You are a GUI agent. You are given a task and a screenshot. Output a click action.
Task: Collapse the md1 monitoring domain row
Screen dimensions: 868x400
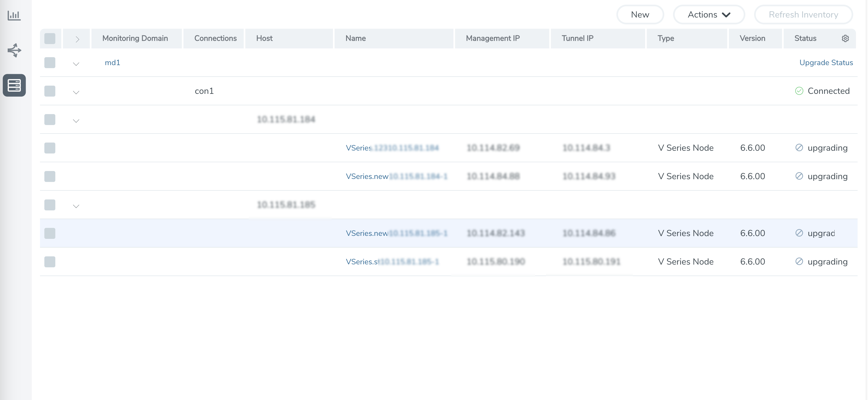[76, 64]
